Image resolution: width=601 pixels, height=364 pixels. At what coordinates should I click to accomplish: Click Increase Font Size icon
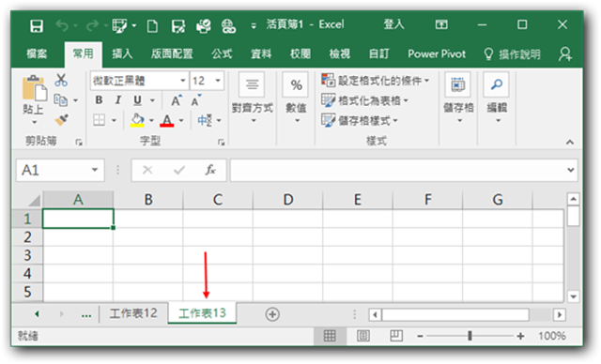point(177,100)
